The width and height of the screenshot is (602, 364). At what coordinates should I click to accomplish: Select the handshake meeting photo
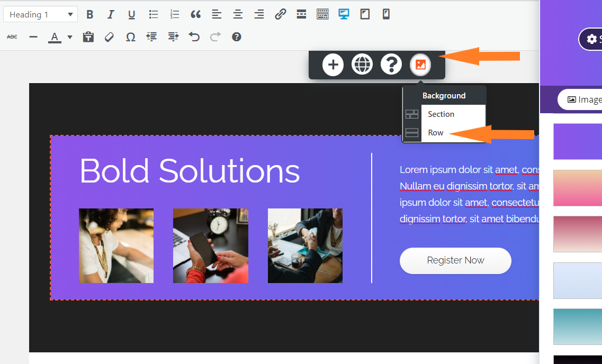pos(305,245)
